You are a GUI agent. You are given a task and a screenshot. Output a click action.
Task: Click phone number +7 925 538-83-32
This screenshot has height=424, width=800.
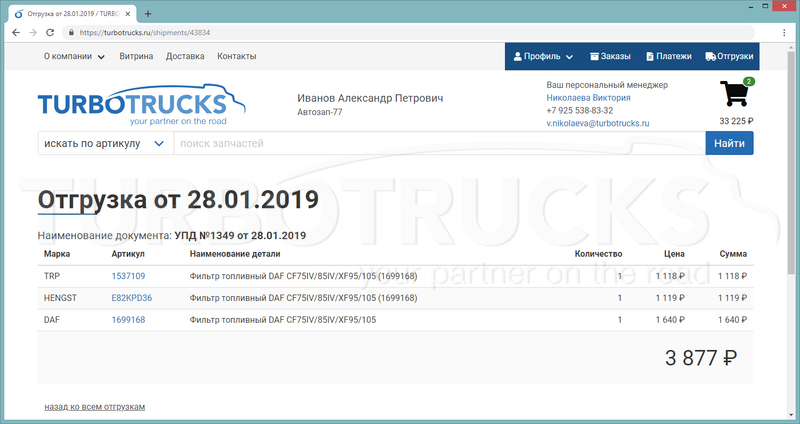tap(580, 110)
